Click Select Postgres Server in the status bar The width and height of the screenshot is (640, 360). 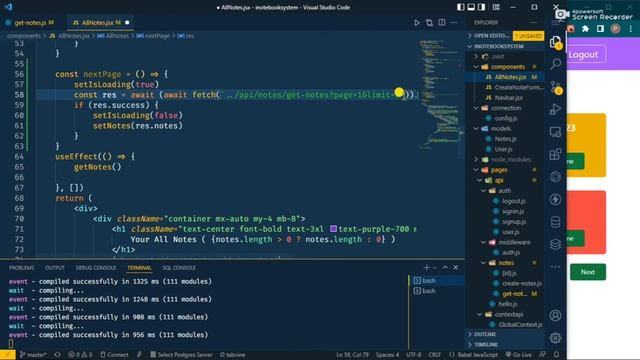pyautogui.click(x=181, y=355)
